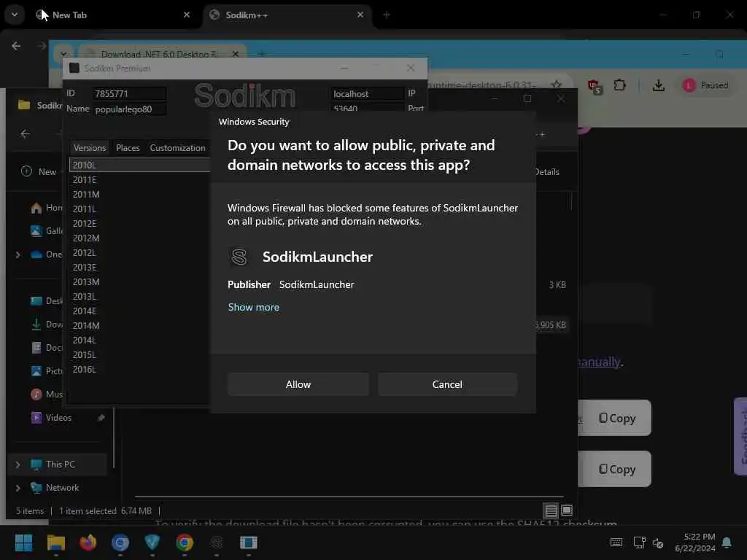Open the touch keyboard tray icon
The height and width of the screenshot is (560, 747).
point(616,542)
